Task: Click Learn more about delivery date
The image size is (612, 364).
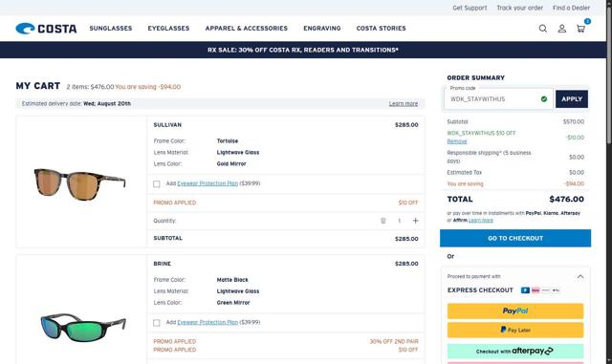Action: click(x=404, y=104)
